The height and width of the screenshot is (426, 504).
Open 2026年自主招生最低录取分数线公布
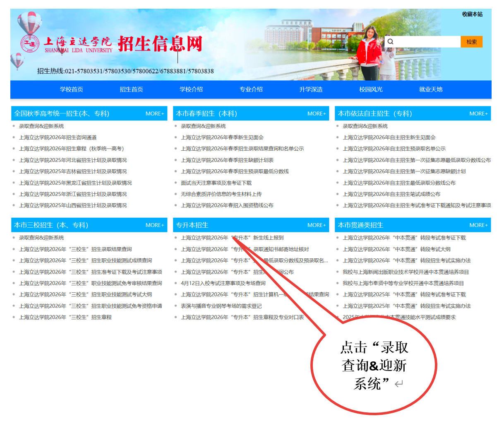tap(399, 183)
